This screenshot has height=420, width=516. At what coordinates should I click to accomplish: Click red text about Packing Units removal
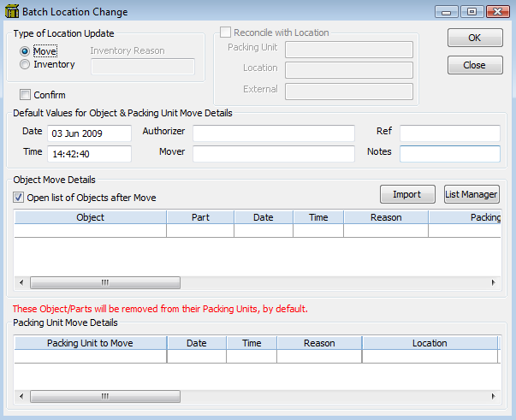click(160, 309)
